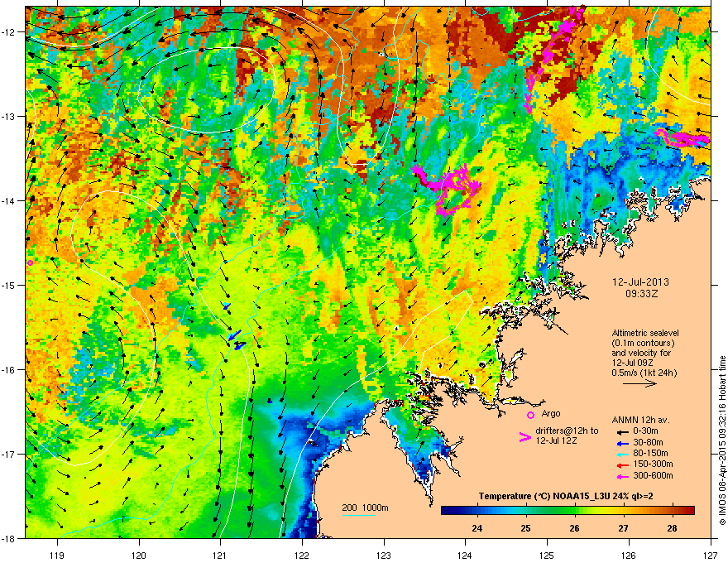Select the blue 30-80m arrow icon

click(620, 442)
